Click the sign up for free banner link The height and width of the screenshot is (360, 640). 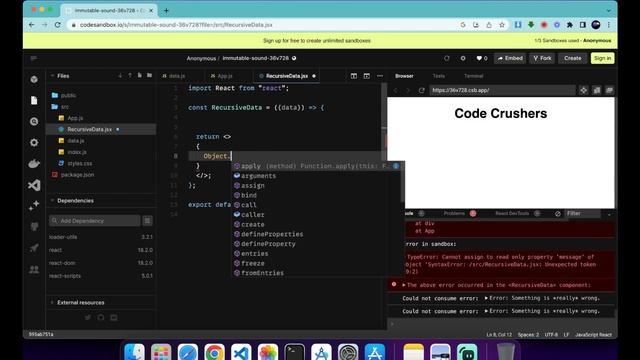(x=317, y=41)
